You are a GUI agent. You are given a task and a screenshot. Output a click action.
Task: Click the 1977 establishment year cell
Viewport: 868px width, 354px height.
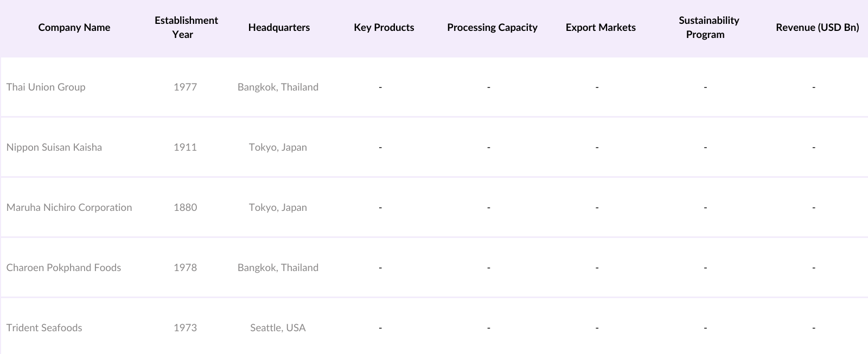point(185,87)
